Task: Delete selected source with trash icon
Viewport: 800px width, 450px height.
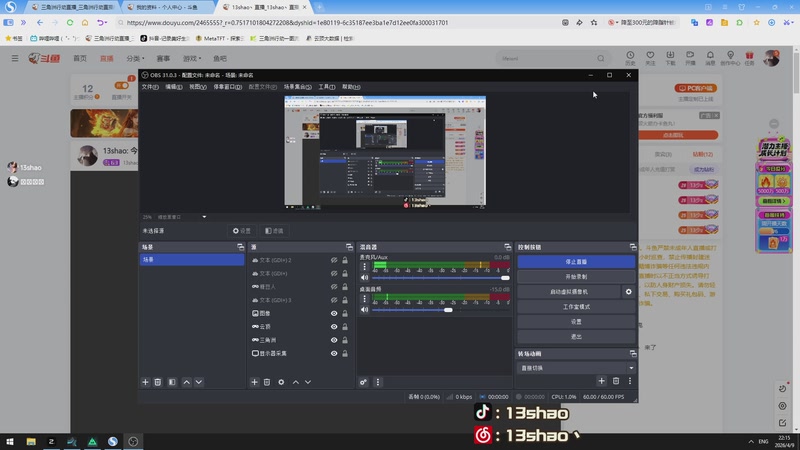Action: click(267, 382)
